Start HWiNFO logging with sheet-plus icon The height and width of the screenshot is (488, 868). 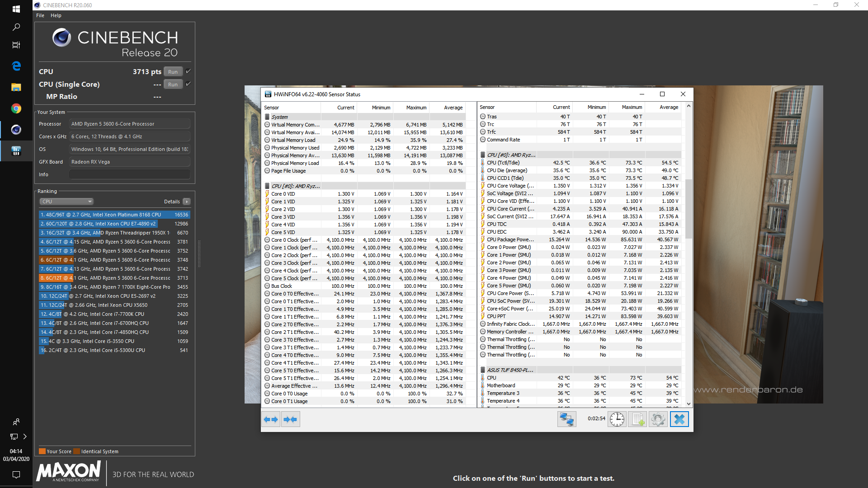click(x=638, y=419)
